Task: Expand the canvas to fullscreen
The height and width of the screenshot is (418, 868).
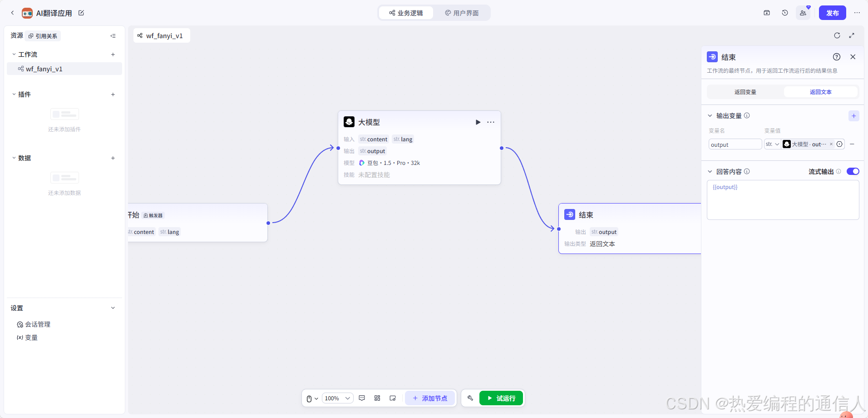Action: pos(852,35)
